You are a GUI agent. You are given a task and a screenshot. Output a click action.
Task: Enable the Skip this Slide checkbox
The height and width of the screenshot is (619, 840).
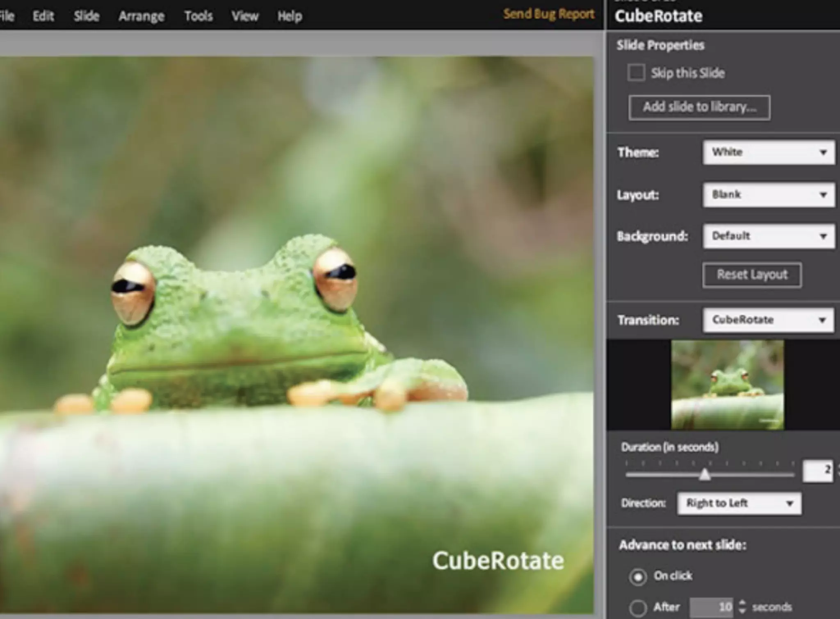[x=636, y=73]
